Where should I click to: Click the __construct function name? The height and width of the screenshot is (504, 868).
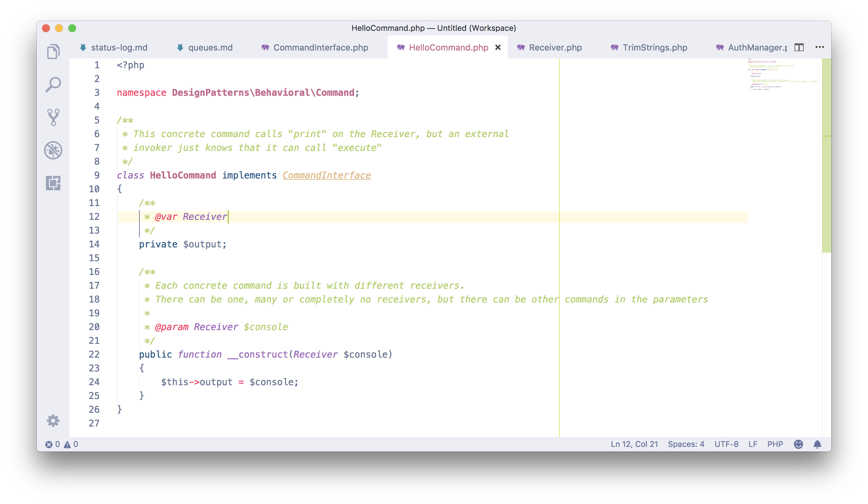tap(258, 354)
